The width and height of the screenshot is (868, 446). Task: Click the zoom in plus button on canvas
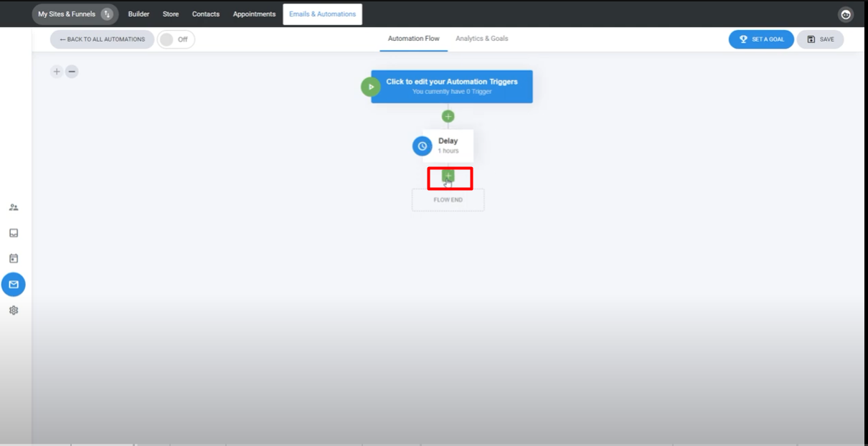(57, 72)
